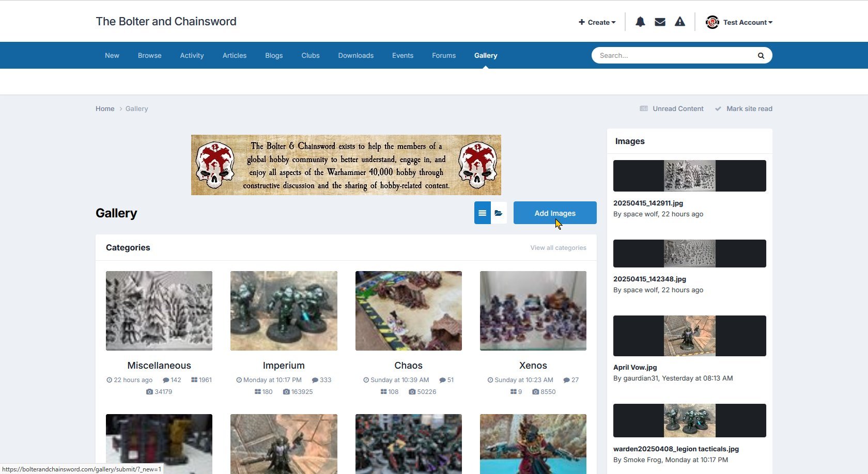Click the warning triangle reports icon
This screenshot has width=868, height=474.
pyautogui.click(x=680, y=22)
